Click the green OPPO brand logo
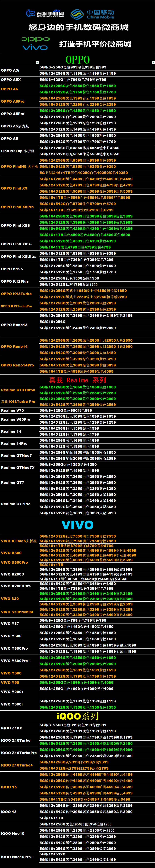155x868 pixels. [35, 39]
